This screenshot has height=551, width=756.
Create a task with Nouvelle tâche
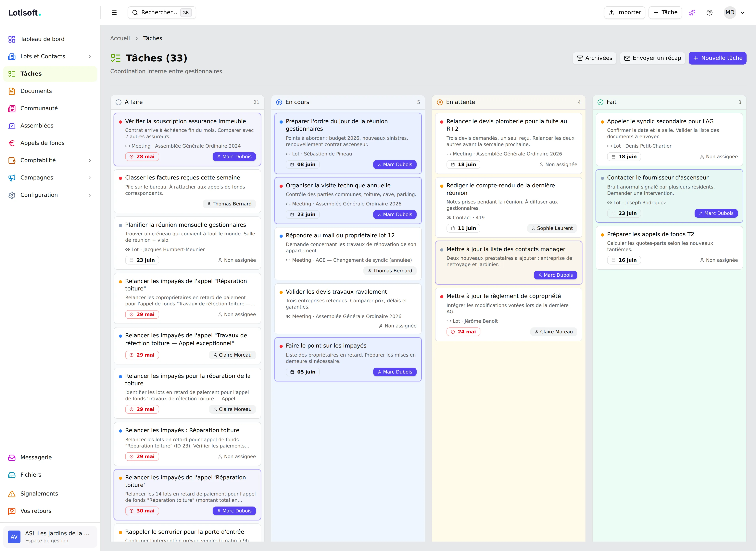(x=717, y=58)
